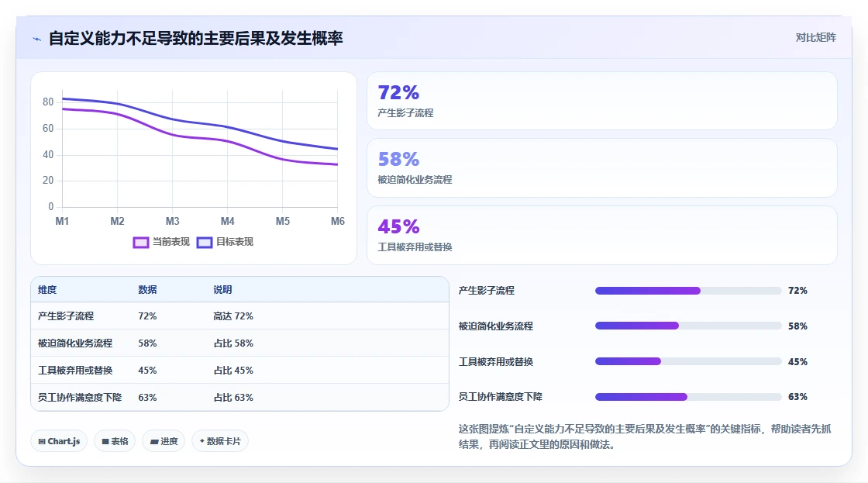Select the 45% 工具被弃用或替换 stat card
868x483 pixels.
pyautogui.click(x=601, y=236)
